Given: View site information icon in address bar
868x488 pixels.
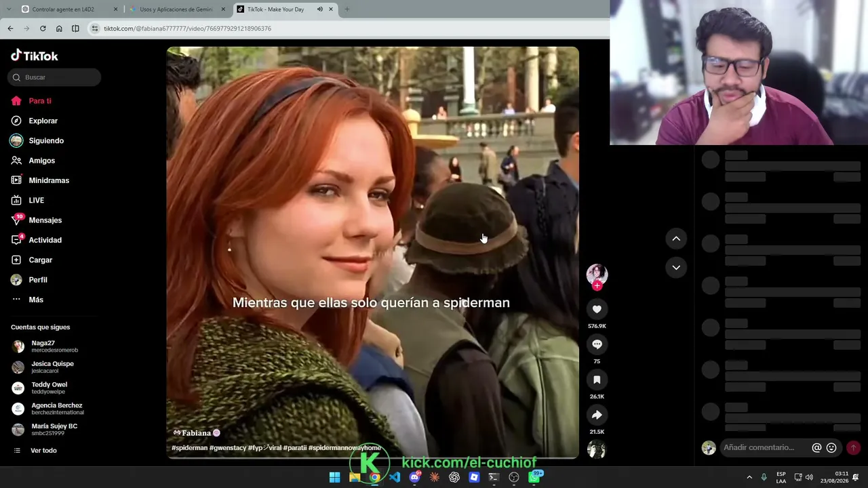Looking at the screenshot, I should pos(95,28).
